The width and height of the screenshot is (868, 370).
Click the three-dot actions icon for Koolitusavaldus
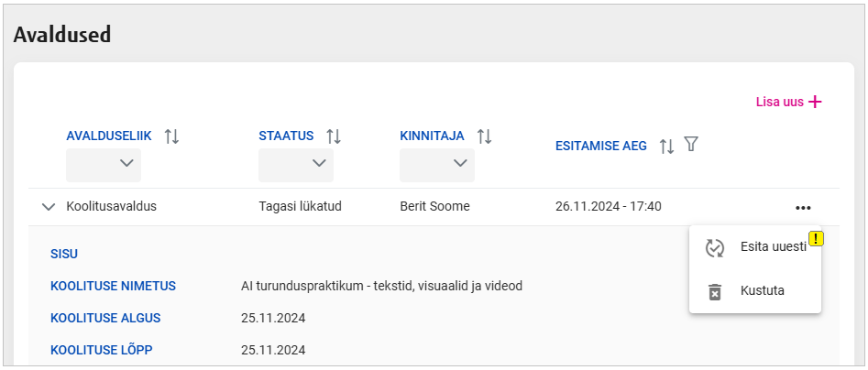coord(803,207)
